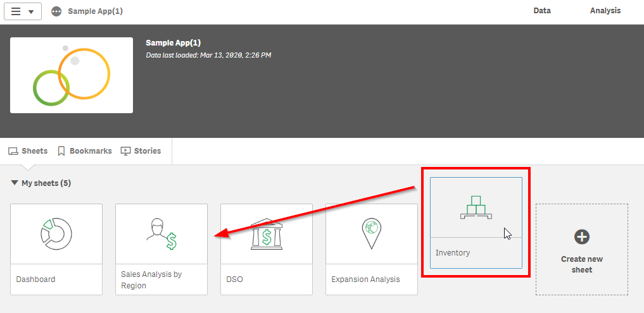This screenshot has height=313, width=644.
Task: Open the DSO sheet bank icon
Action: click(267, 234)
